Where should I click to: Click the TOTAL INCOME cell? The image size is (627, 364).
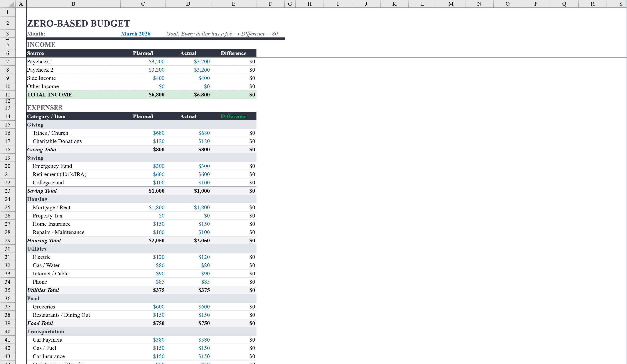(x=49, y=94)
